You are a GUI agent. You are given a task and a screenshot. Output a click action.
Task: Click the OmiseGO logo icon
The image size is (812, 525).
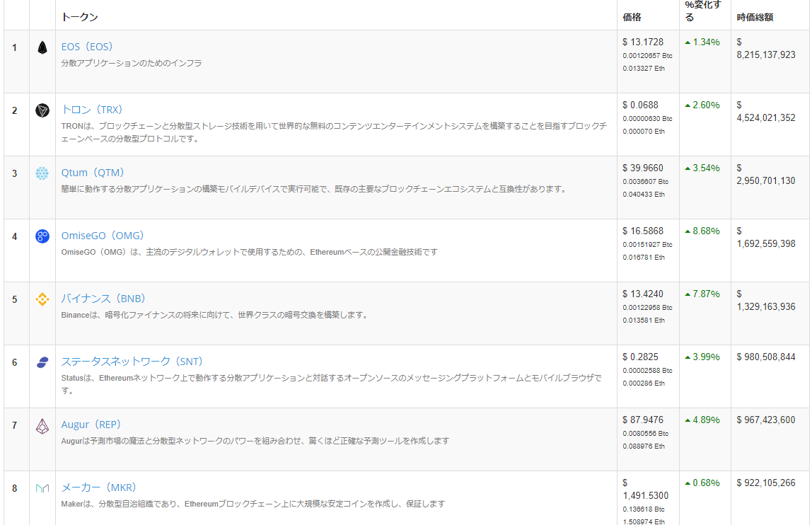coord(42,236)
